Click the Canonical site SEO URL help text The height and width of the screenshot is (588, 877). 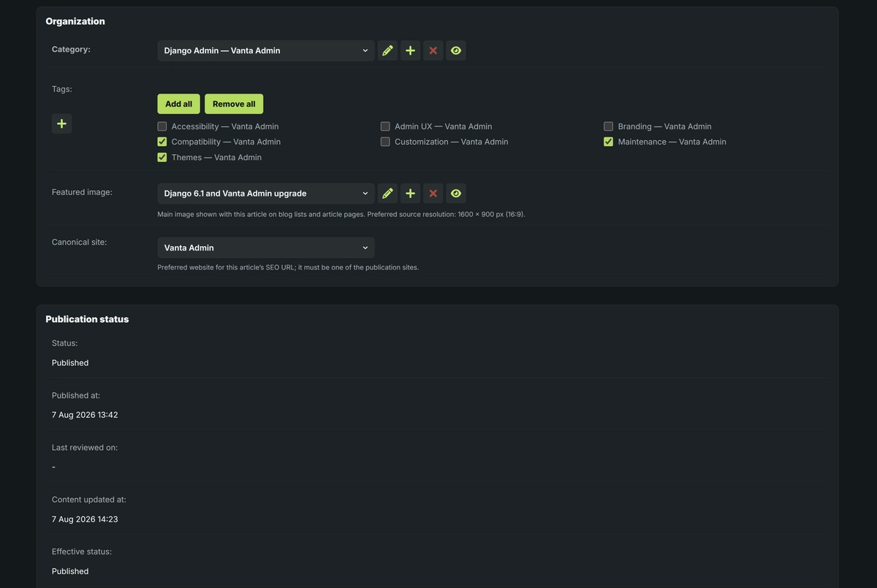[288, 267]
